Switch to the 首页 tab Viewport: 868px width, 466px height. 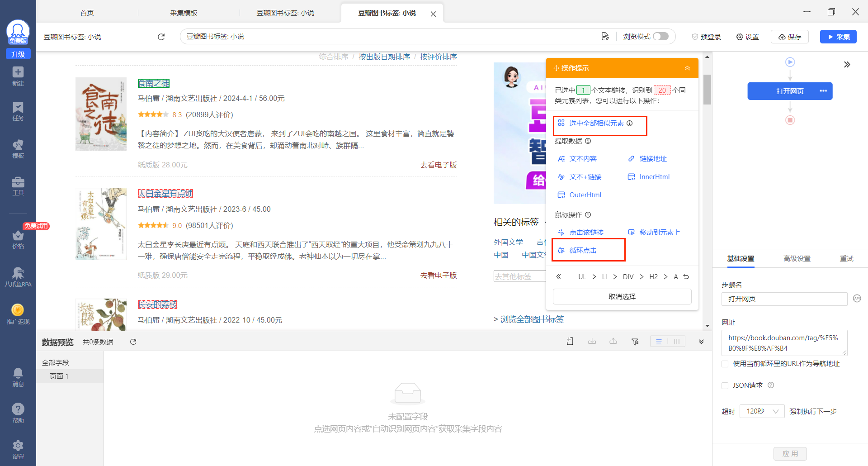(x=87, y=13)
